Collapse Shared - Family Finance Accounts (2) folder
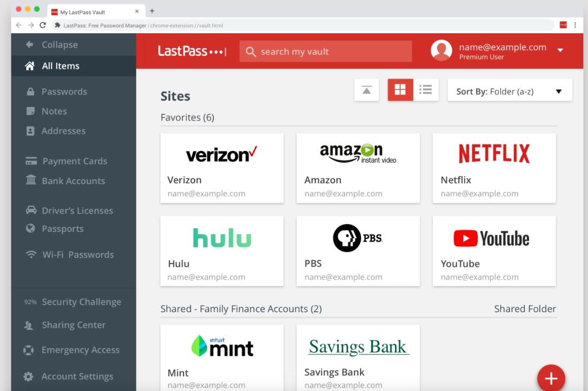588x391 pixels. [x=241, y=309]
